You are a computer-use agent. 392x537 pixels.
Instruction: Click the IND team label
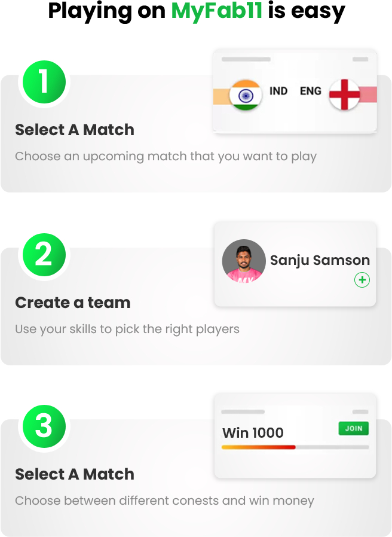tap(278, 91)
